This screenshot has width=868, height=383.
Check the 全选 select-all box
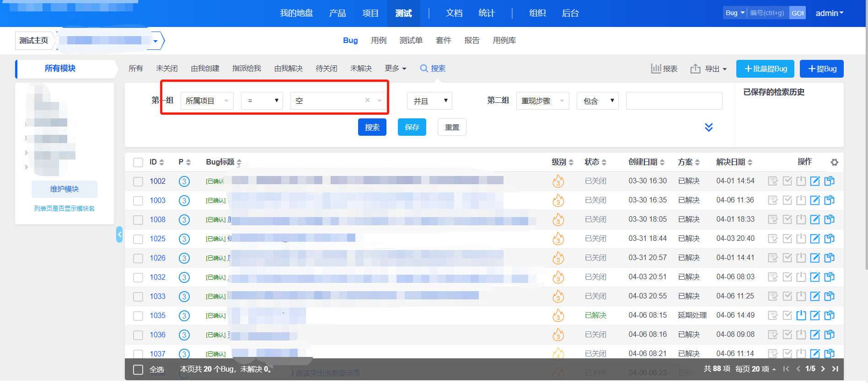pos(138,369)
